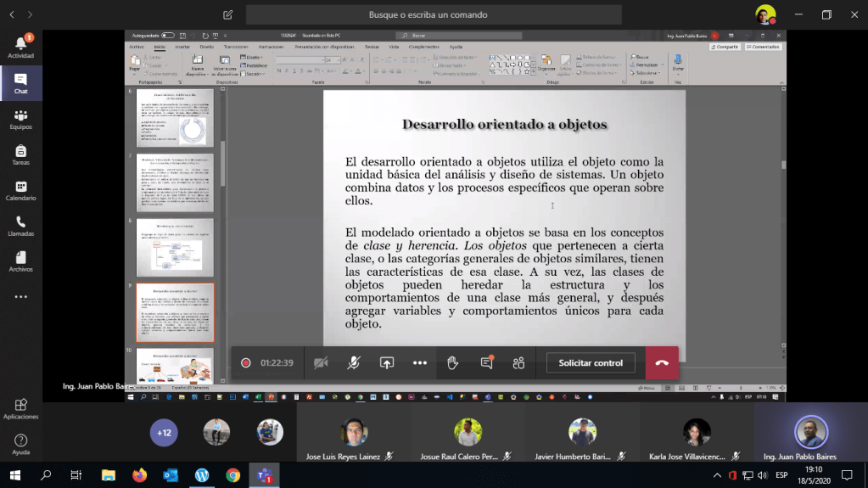Screen dimensions: 868x488
Task: Show the meeting conversation panel
Action: coord(486,363)
